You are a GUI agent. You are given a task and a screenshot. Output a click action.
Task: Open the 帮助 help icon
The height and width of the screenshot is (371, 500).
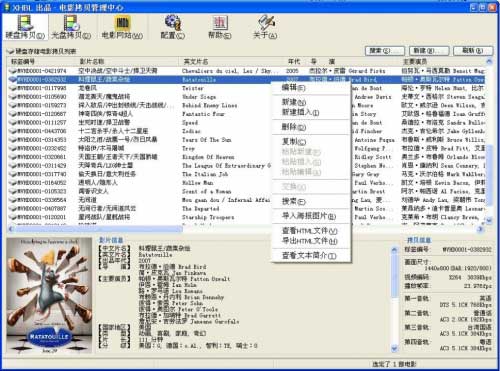220,27
